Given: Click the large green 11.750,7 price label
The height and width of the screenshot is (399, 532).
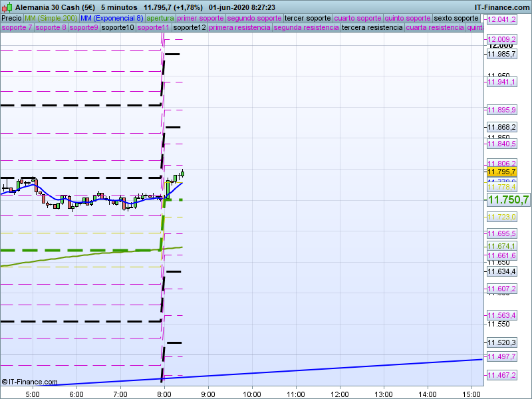Looking at the screenshot, I should pos(508,199).
